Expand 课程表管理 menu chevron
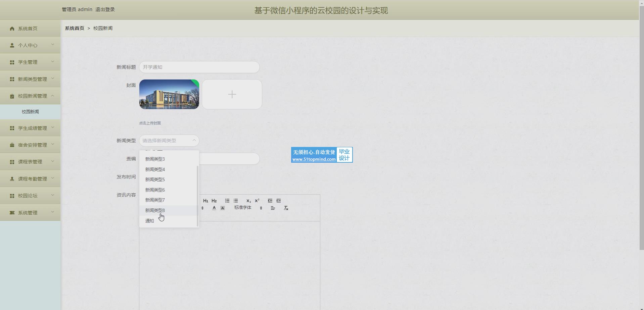Viewport: 644px width, 310px height. tap(53, 161)
